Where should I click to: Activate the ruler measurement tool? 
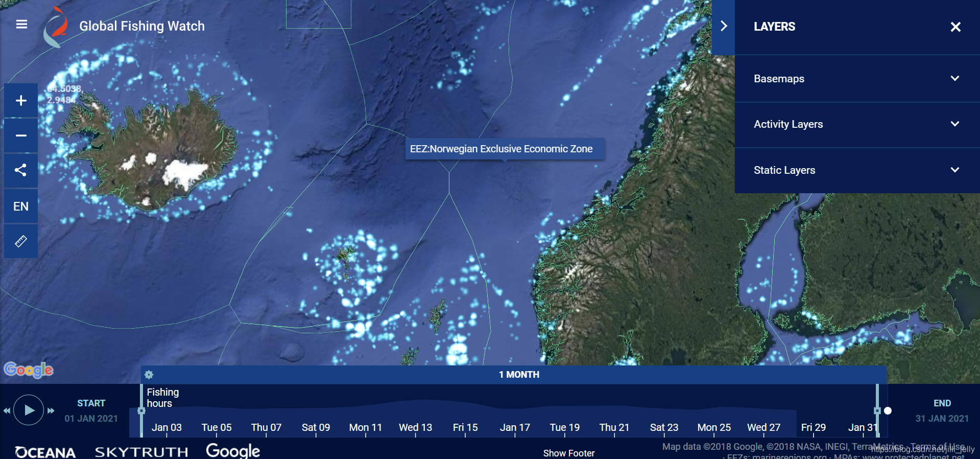[x=21, y=241]
